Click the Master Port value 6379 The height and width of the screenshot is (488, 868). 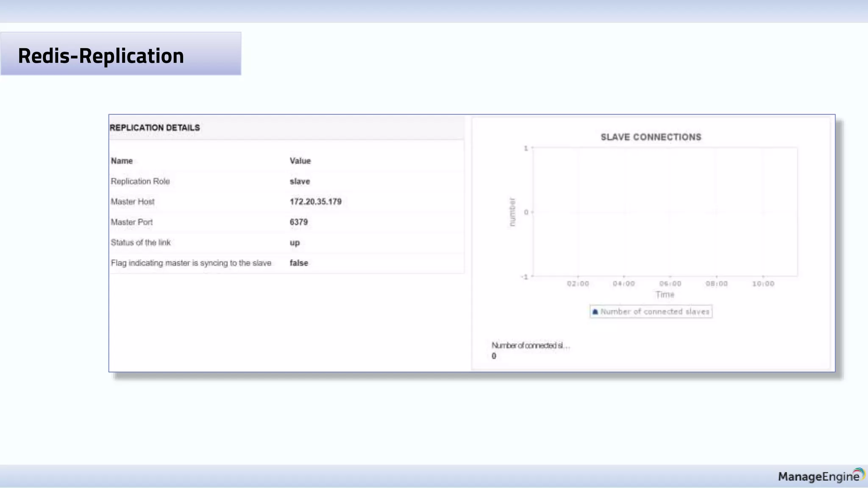[x=299, y=222]
